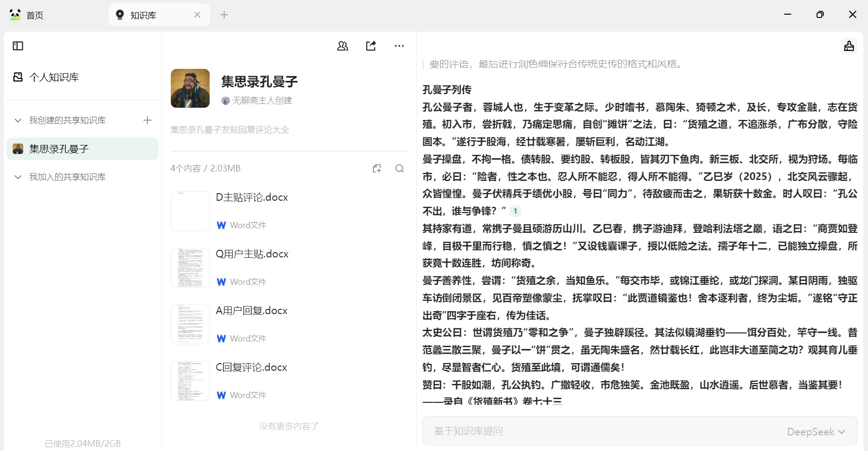
Task: Collapse 我创建的共享知识库 section
Action: pos(18,120)
